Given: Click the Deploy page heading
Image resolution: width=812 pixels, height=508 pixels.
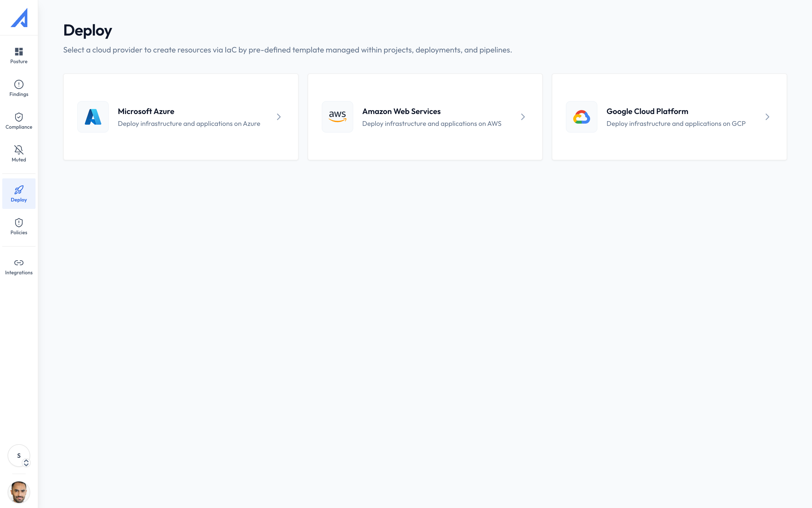Looking at the screenshot, I should [88, 30].
